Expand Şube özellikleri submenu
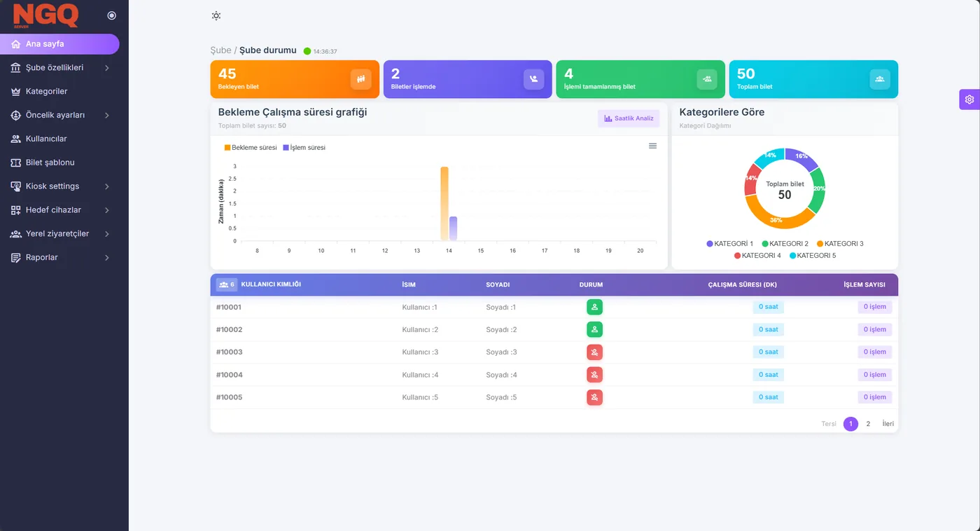 point(59,68)
